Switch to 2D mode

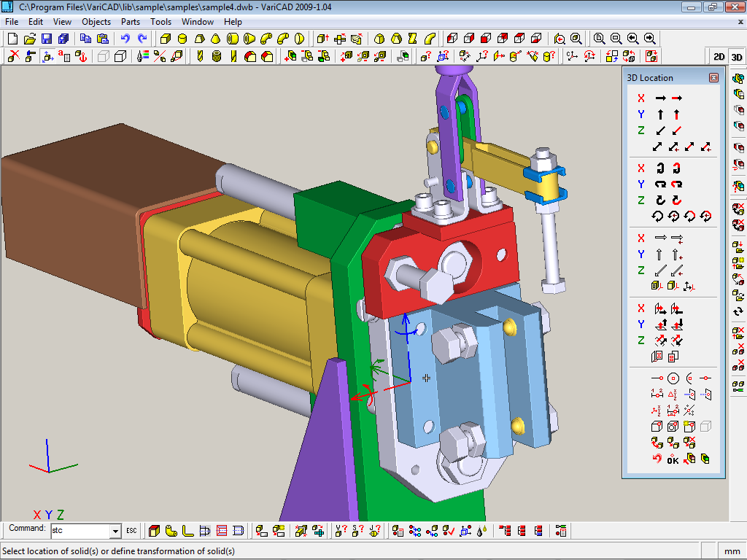pyautogui.click(x=719, y=56)
